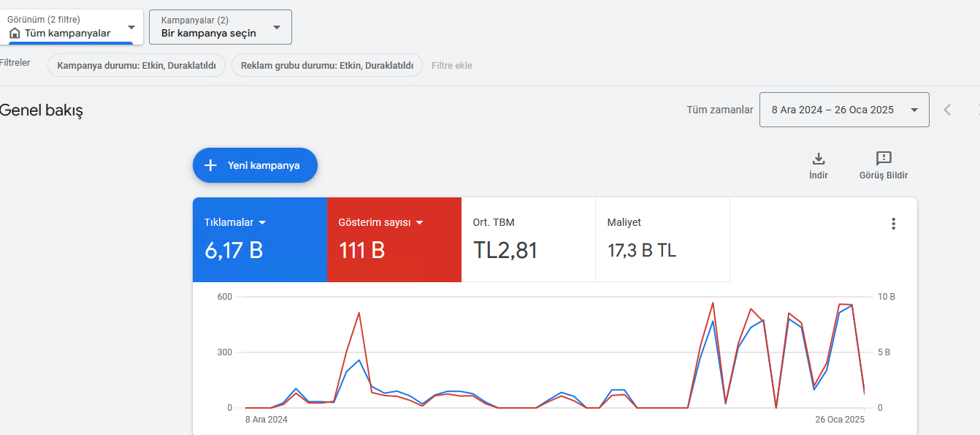Select the Ort. TBM metric card
Viewport: 980px width, 435px height.
(x=528, y=240)
